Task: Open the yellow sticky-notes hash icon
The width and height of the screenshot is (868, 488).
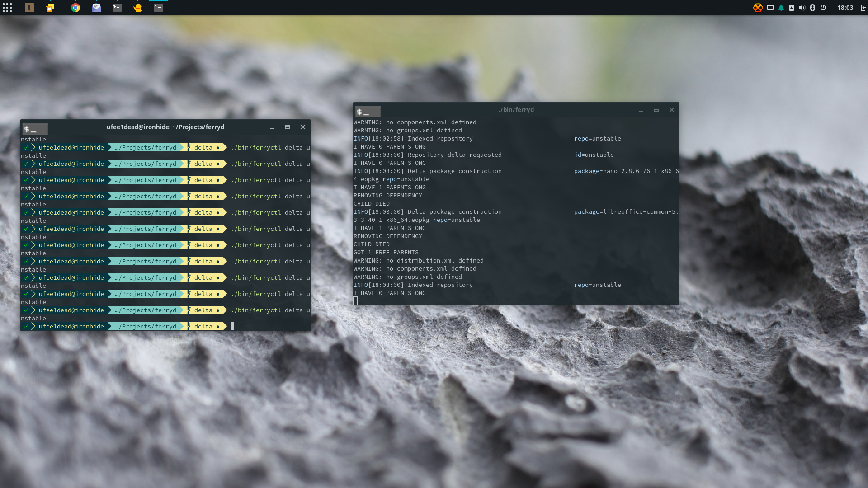Action: (x=50, y=8)
